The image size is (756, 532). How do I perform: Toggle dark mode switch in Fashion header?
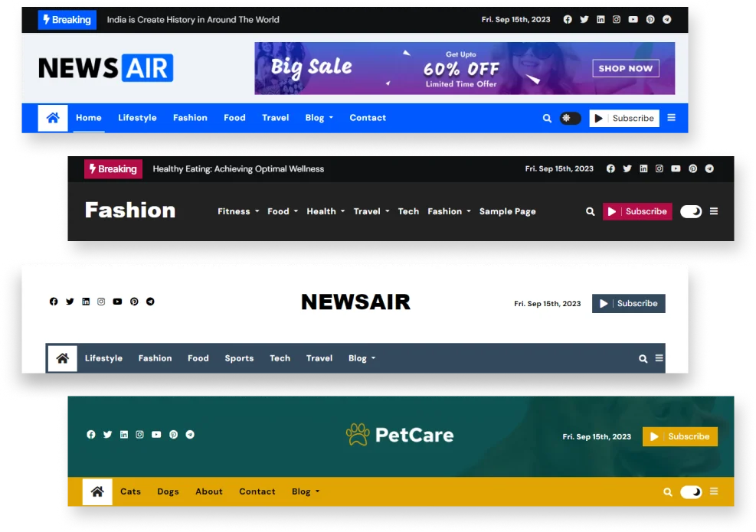pyautogui.click(x=691, y=211)
